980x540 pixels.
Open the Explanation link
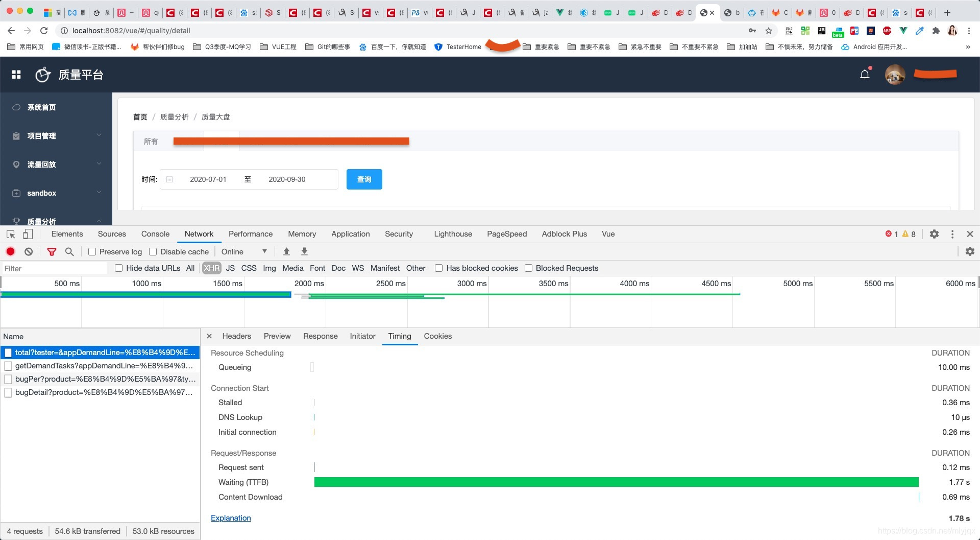231,518
